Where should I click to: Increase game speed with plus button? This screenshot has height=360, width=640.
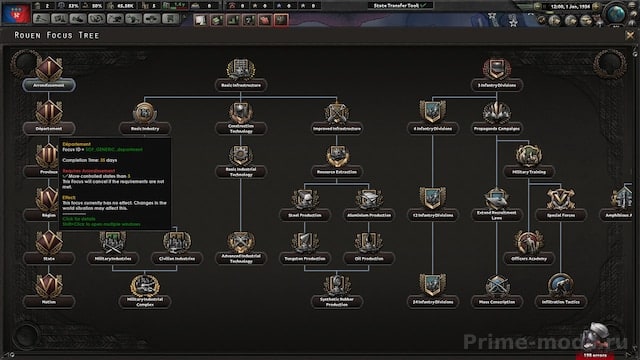pos(596,7)
